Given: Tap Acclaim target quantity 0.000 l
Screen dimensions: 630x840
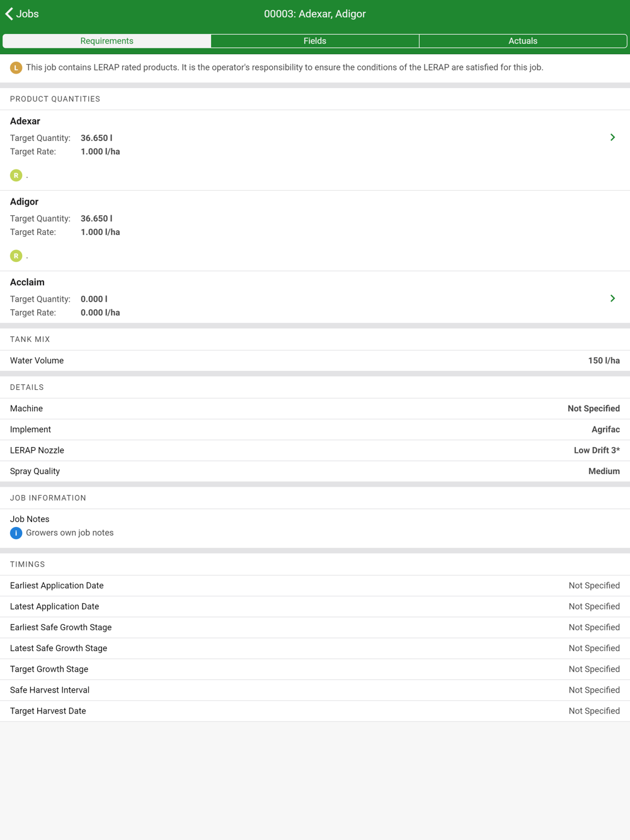Looking at the screenshot, I should pyautogui.click(x=94, y=299).
